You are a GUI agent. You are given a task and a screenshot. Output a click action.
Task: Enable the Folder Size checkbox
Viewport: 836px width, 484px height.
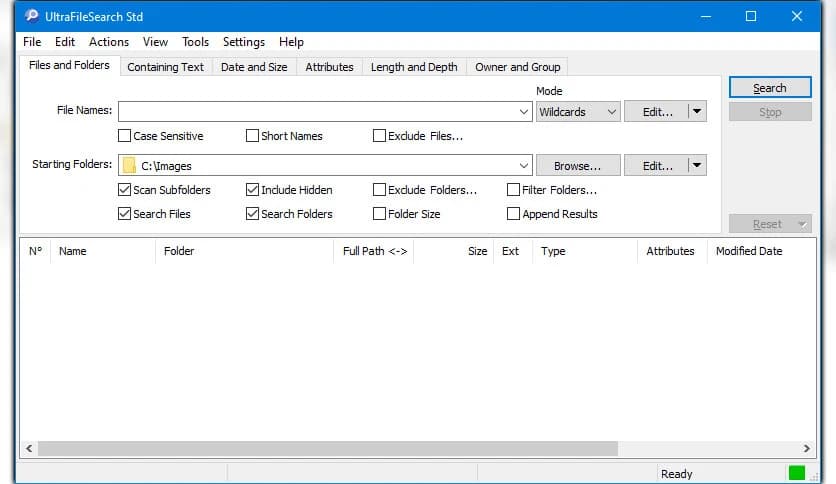point(379,214)
